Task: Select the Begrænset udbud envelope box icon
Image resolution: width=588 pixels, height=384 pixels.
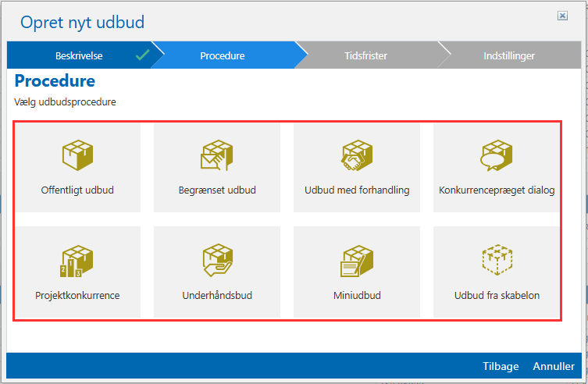Action: [x=216, y=155]
